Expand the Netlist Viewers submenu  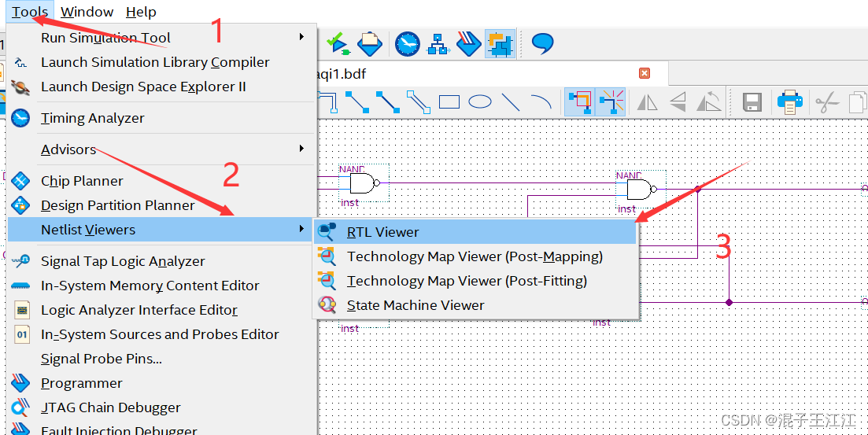point(161,230)
